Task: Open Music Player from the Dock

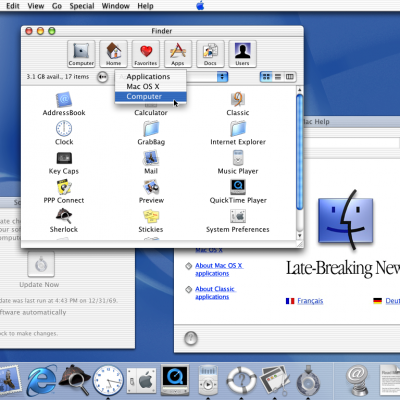Action: coord(208,380)
